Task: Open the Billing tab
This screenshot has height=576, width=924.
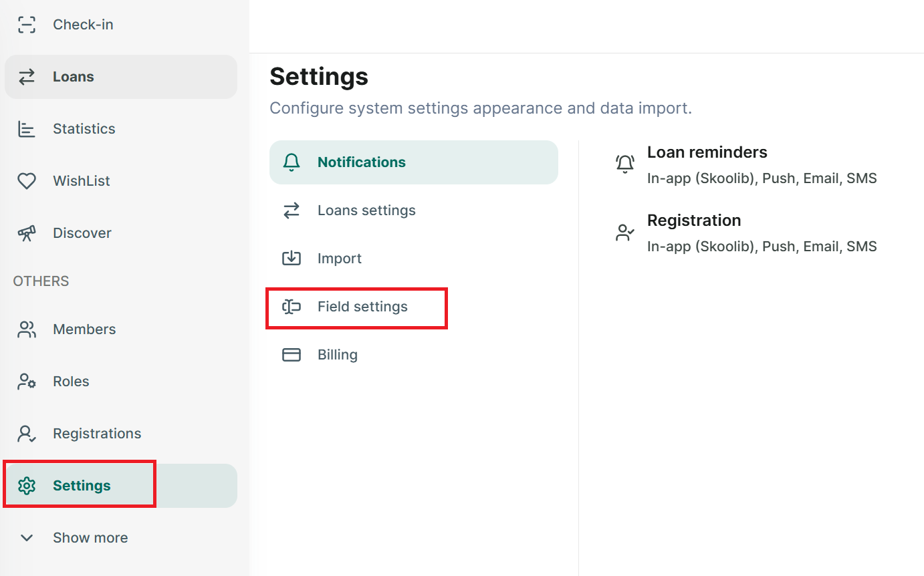Action: coord(414,355)
